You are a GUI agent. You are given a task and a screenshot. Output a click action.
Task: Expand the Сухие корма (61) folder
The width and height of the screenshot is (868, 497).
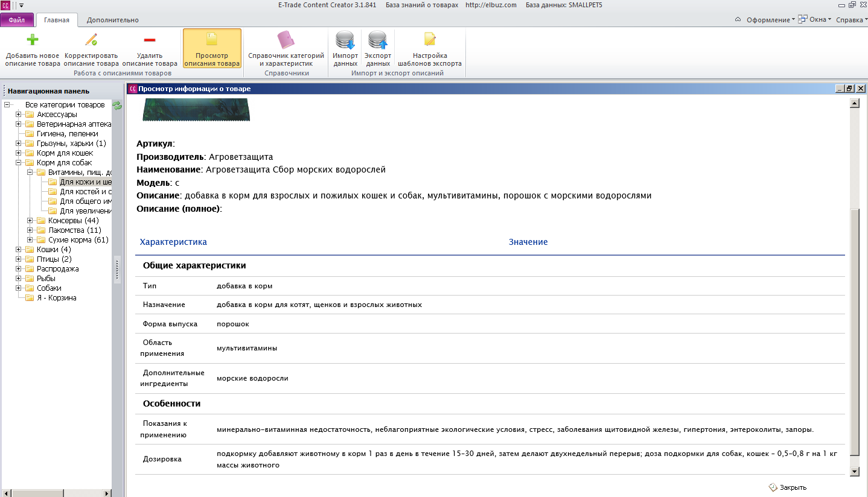click(x=30, y=240)
